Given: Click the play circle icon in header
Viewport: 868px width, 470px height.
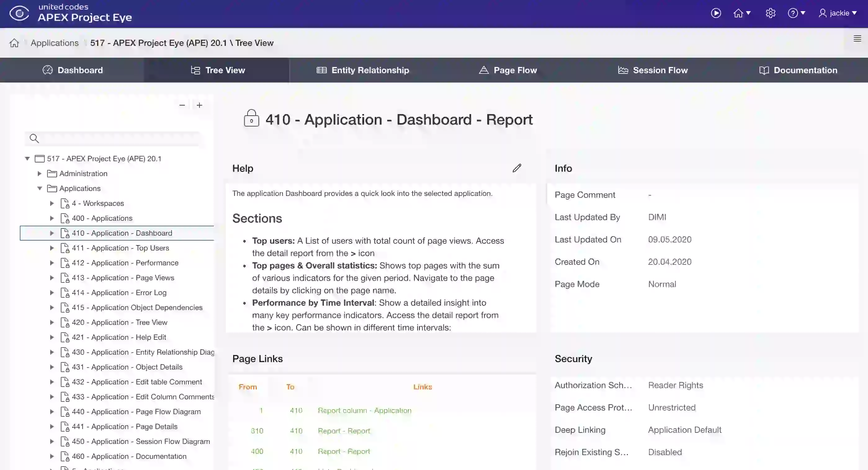Looking at the screenshot, I should point(716,13).
